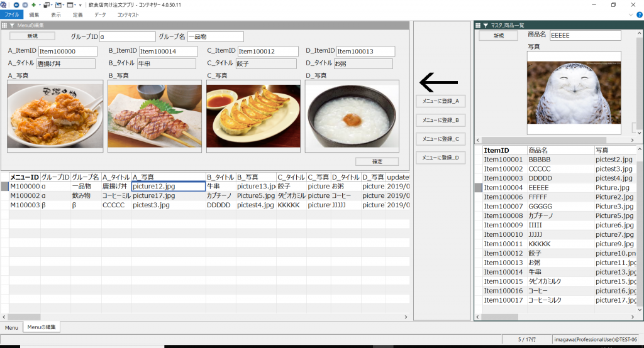Click the back navigation arrow in title toolbar

coord(15,4)
